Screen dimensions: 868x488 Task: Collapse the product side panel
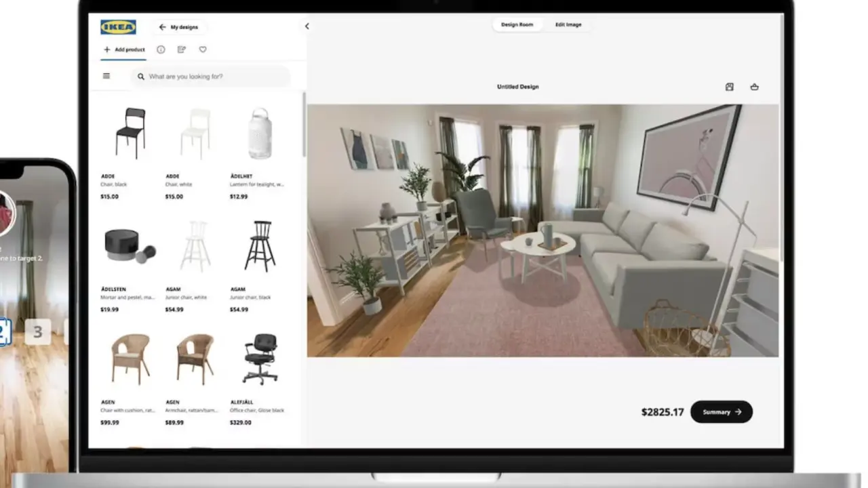click(307, 26)
